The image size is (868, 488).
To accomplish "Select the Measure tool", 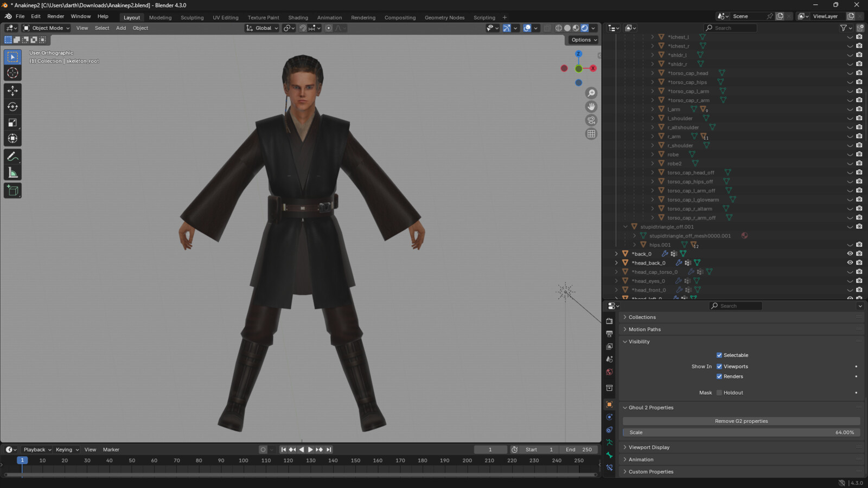I will coord(12,172).
